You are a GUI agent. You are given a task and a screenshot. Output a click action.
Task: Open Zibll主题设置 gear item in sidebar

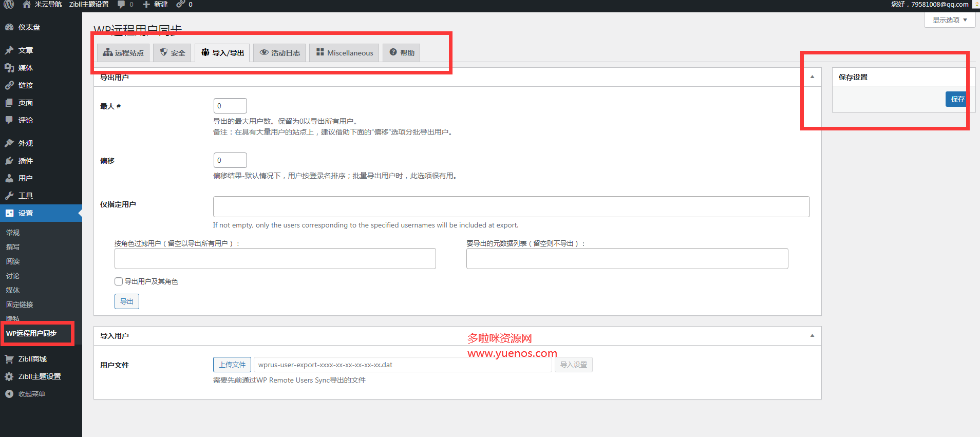click(41, 376)
